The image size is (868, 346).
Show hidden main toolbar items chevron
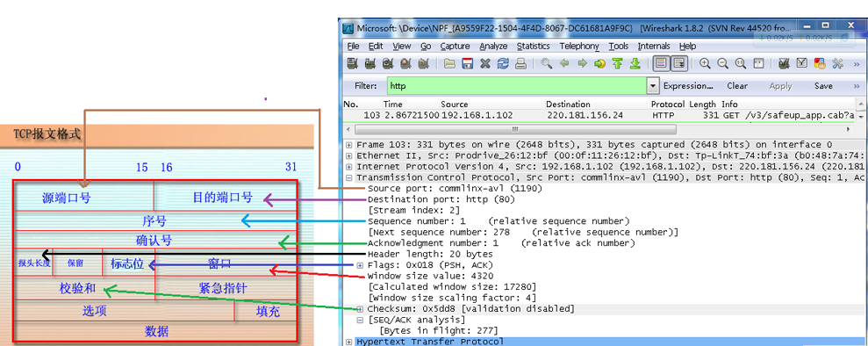pos(857,63)
